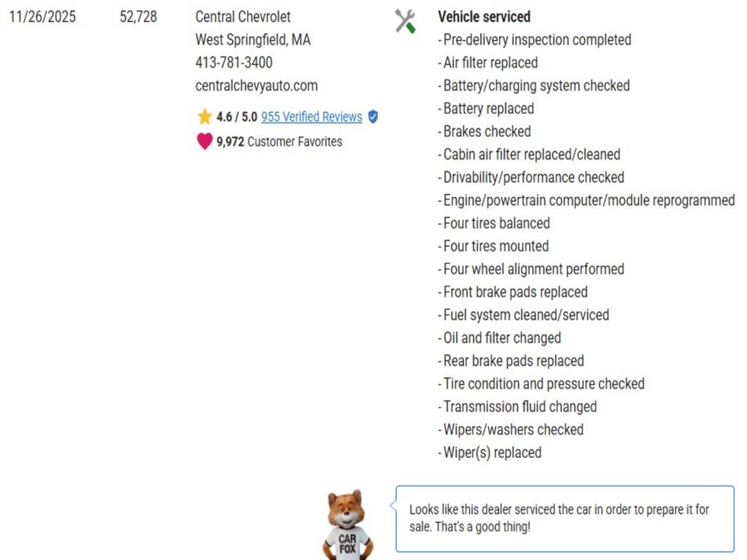Click the West Springfield, MA location text
This screenshot has width=747, height=560.
[252, 39]
